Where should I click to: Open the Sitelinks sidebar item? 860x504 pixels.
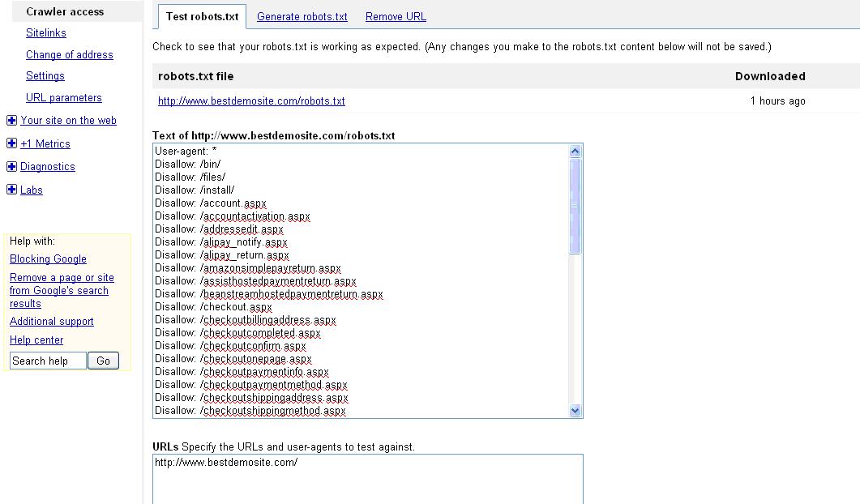[x=46, y=33]
